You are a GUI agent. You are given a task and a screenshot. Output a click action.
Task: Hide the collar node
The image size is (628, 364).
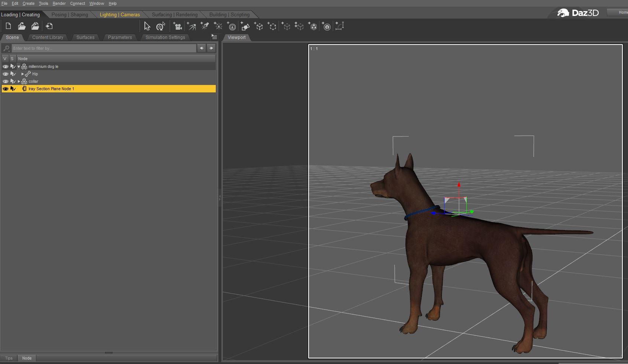tap(5, 81)
